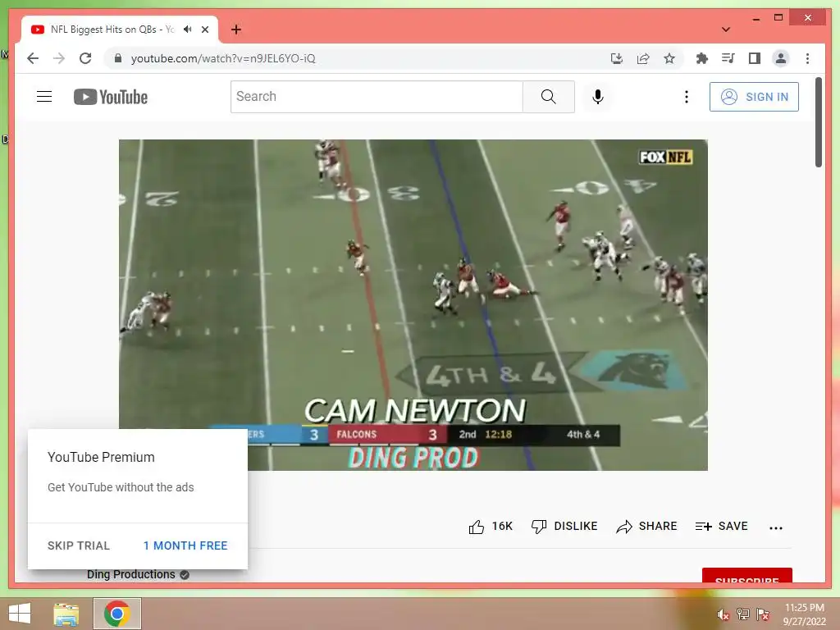Open Chrome extensions puzzle icon
The image size is (840, 630).
(702, 58)
